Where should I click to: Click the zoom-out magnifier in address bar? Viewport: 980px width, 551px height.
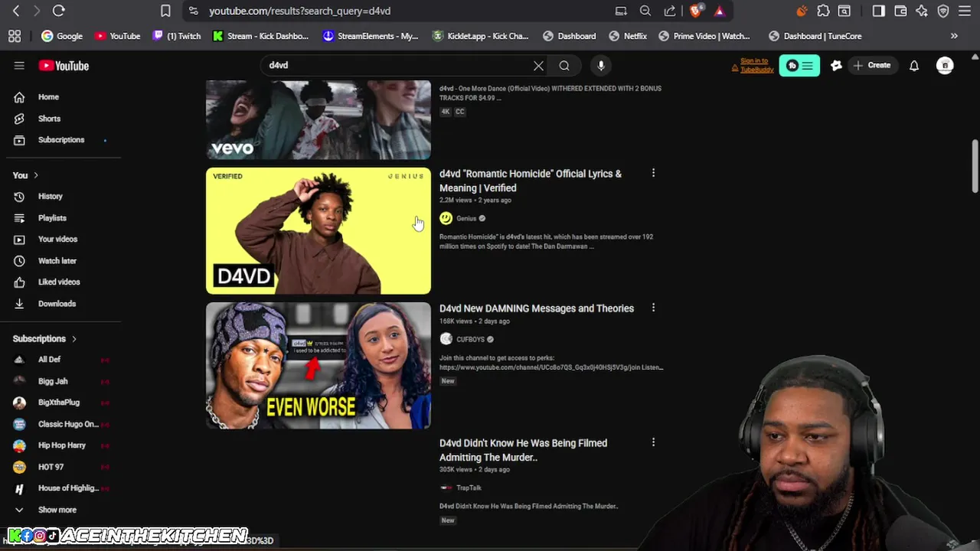click(x=645, y=11)
